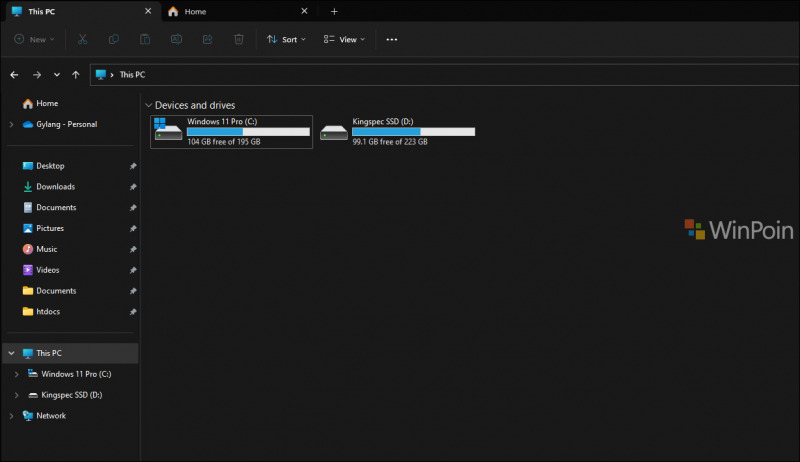
Task: Click Kingspec SSD (D:) drive icon
Action: pyautogui.click(x=334, y=133)
